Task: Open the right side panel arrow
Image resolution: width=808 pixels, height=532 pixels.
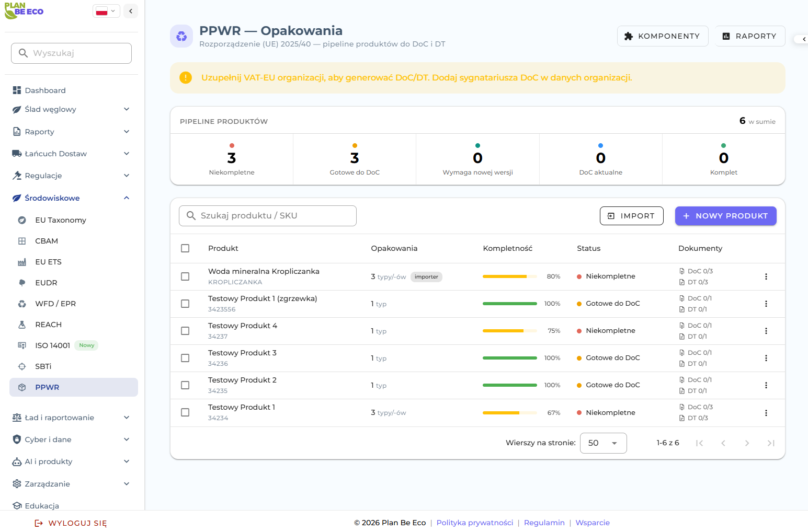Action: click(803, 39)
